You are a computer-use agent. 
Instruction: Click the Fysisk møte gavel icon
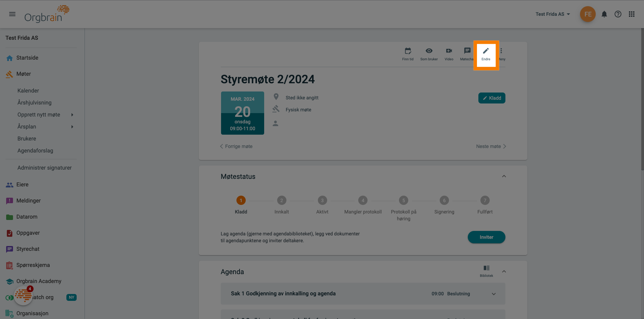point(276,109)
